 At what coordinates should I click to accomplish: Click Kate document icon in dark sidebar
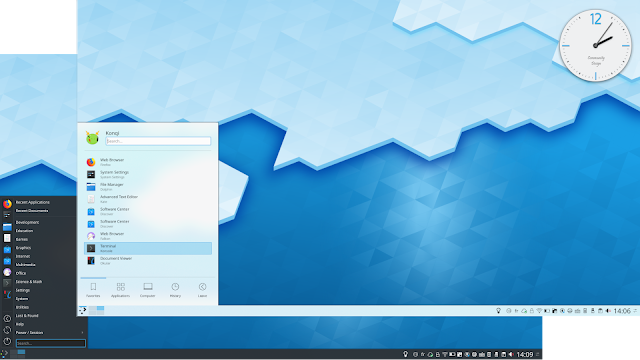click(x=7, y=238)
